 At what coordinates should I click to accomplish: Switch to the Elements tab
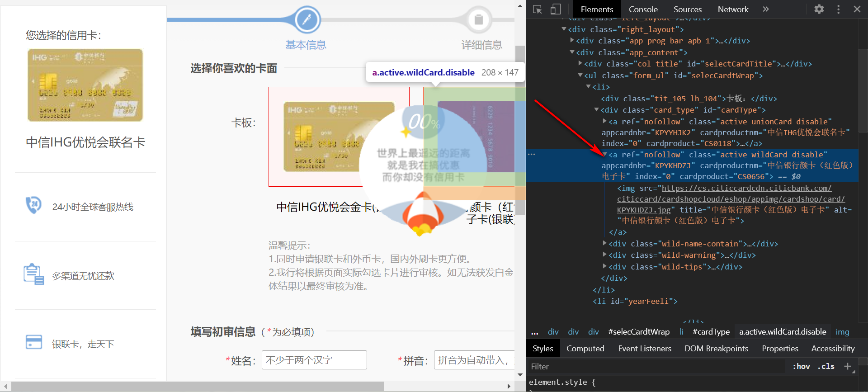point(597,9)
